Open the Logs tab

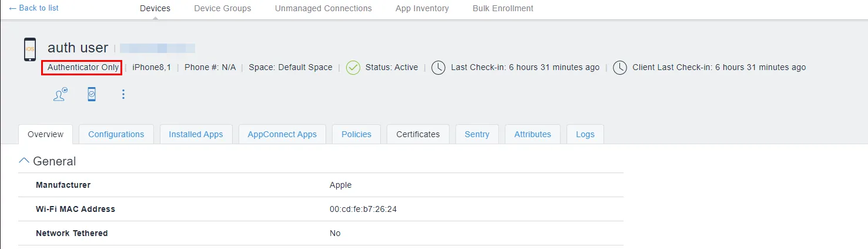pos(585,134)
